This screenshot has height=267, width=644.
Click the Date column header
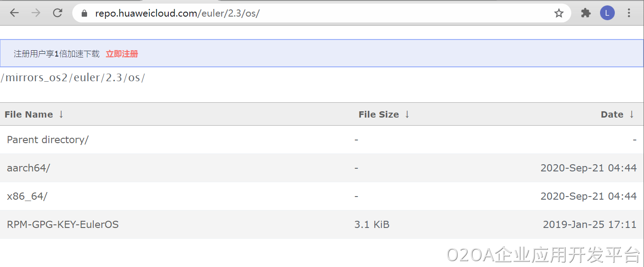click(x=612, y=114)
